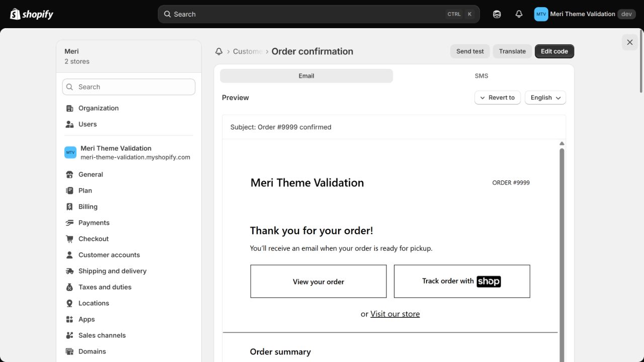Viewport: 644px width, 362px height.
Task: Open Users settings
Action: pos(129,124)
